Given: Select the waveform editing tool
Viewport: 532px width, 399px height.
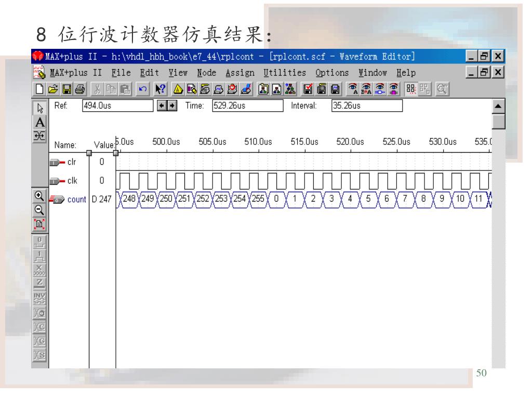Looking at the screenshot, I should (39, 136).
